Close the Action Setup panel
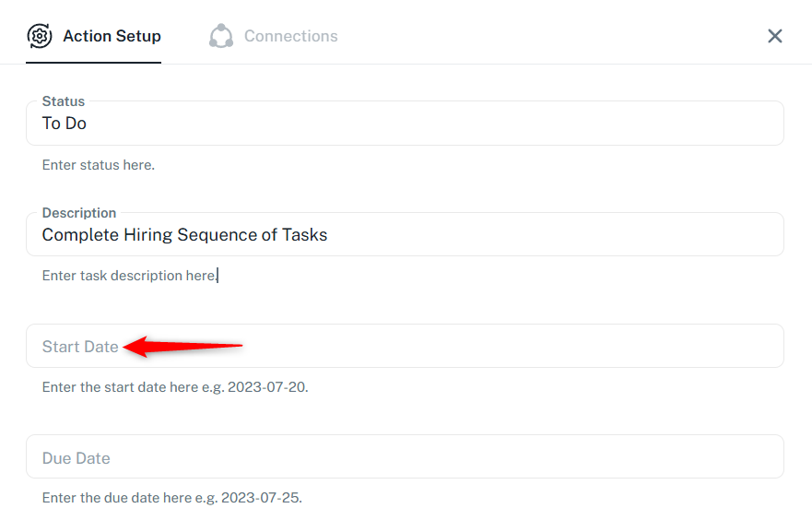This screenshot has width=812, height=532. click(x=775, y=36)
